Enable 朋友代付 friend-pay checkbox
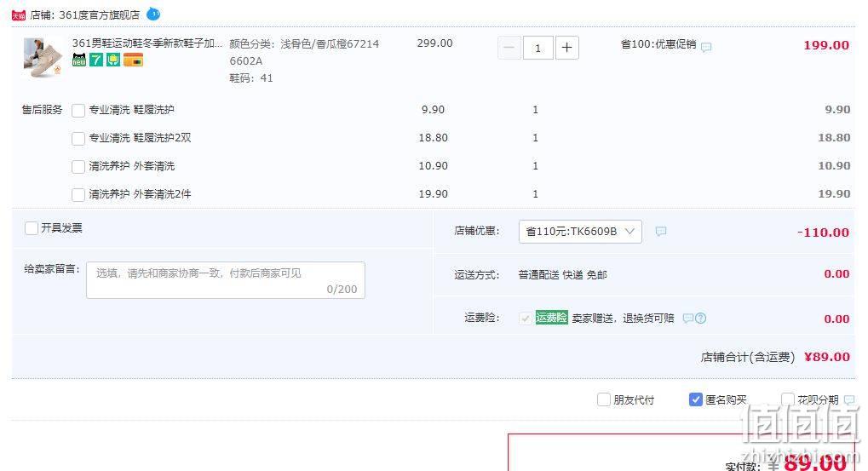 point(604,399)
